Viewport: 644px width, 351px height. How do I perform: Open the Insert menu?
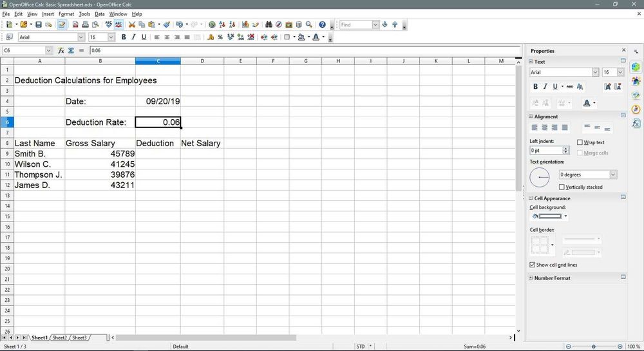(x=48, y=14)
